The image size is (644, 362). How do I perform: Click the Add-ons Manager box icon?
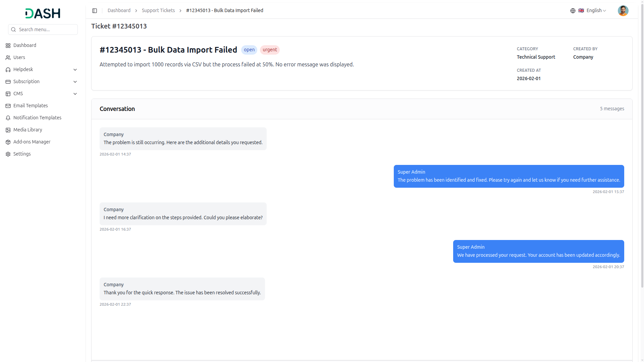point(8,142)
